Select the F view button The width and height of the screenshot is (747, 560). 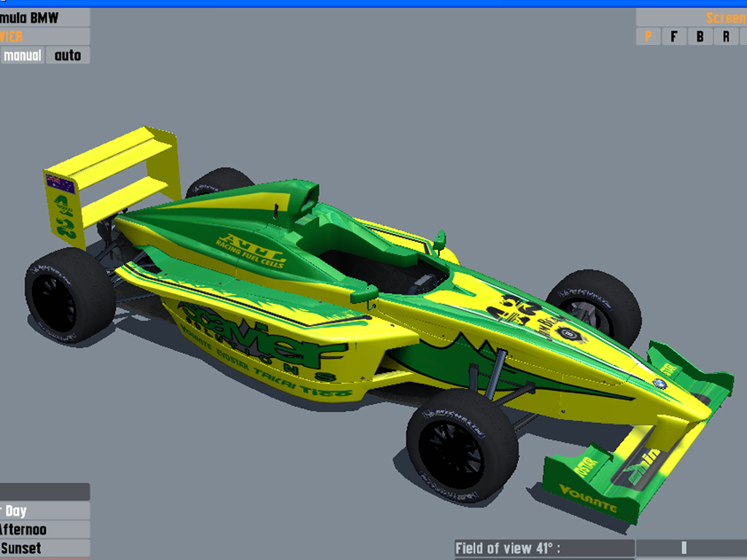tap(674, 36)
